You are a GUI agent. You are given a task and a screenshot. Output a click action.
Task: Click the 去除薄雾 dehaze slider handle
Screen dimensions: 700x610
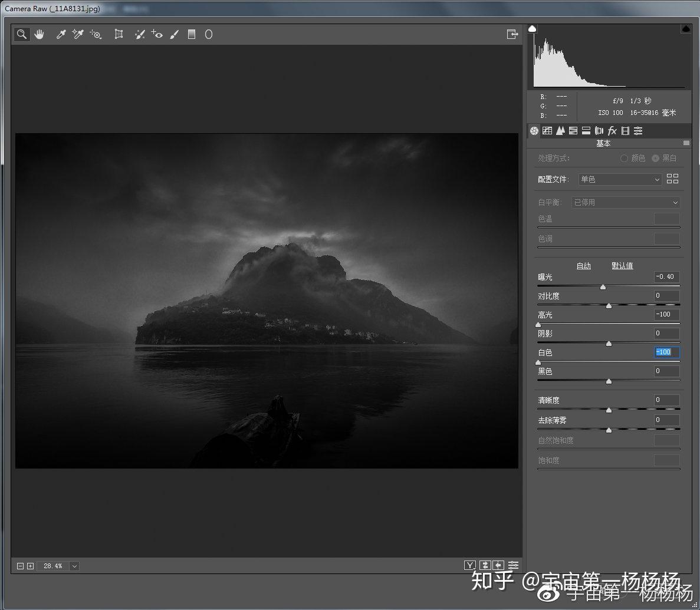pos(609,430)
